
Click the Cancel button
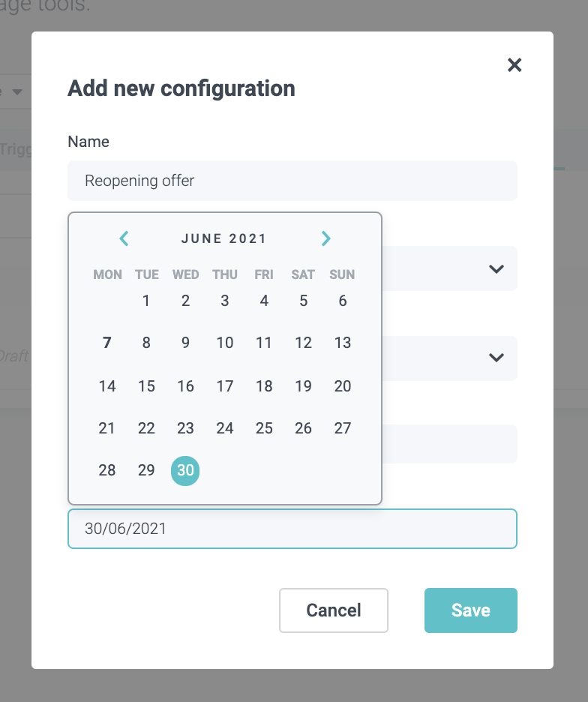pos(334,610)
